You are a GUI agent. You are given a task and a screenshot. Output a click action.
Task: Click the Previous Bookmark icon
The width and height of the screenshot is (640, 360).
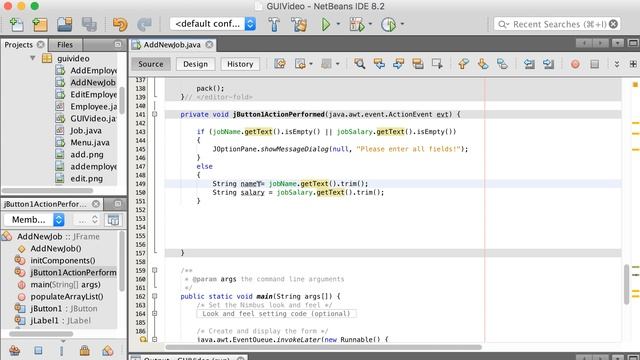(463, 64)
